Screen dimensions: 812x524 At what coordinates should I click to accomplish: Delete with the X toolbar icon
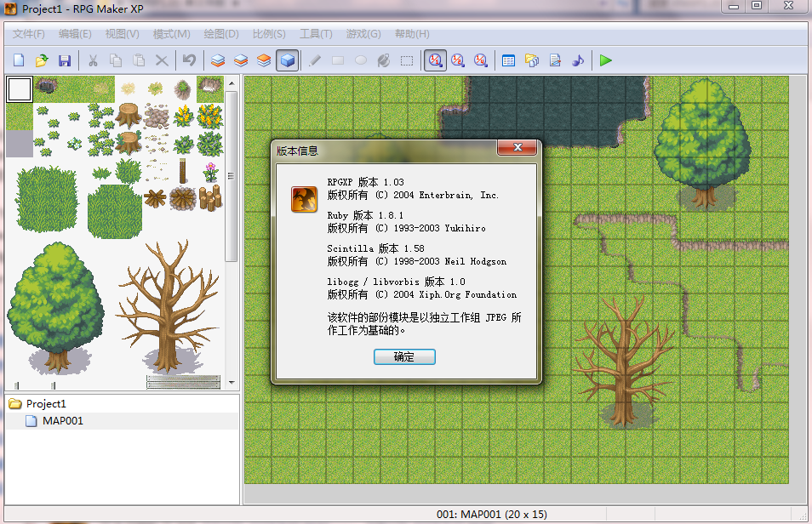[162, 60]
